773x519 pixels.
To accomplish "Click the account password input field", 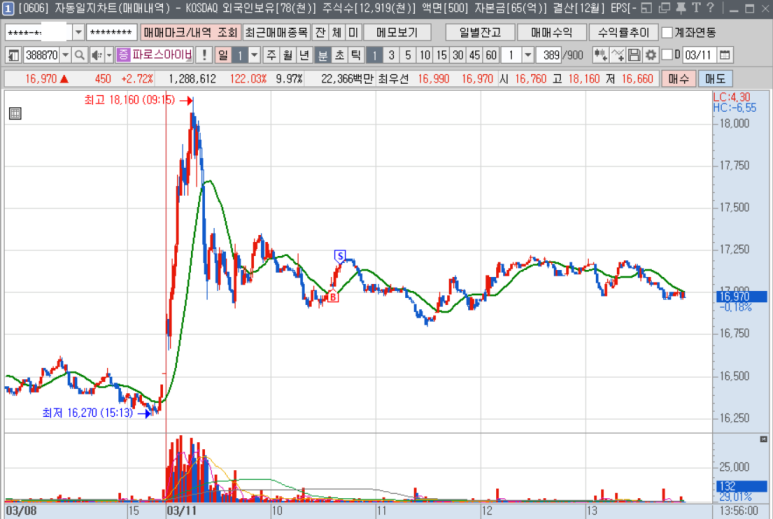I will click(x=111, y=32).
